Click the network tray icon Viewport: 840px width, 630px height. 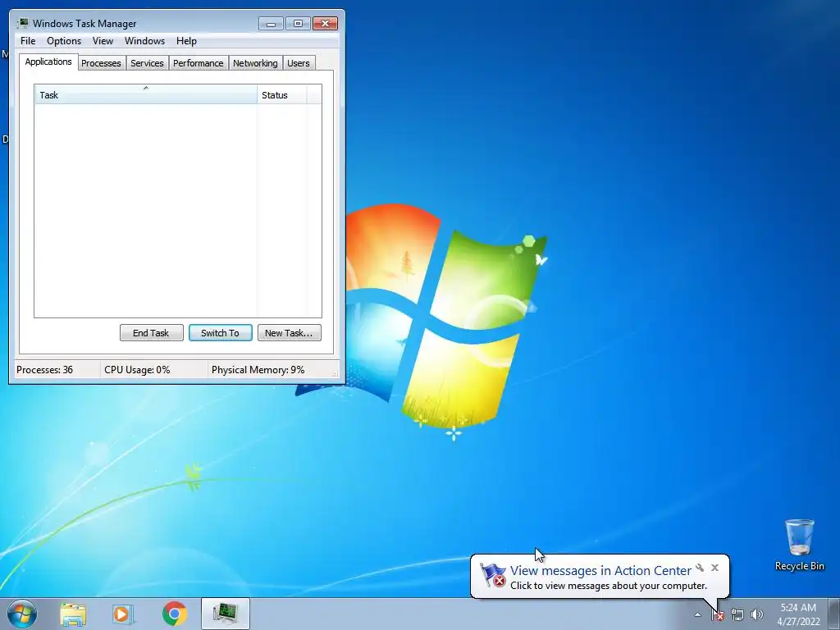pyautogui.click(x=737, y=615)
